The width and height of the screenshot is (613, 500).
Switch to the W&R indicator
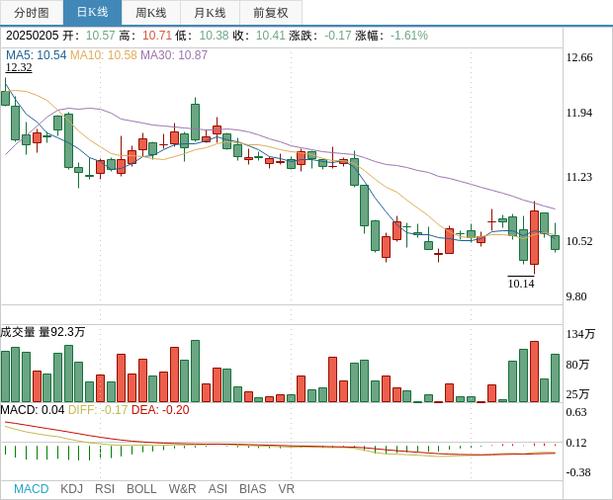pyautogui.click(x=182, y=489)
